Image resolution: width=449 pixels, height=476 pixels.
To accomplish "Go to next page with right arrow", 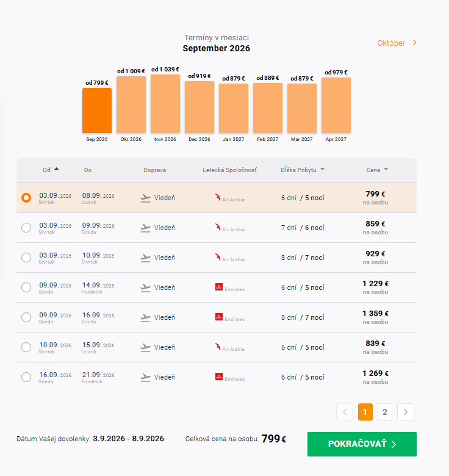I will 406,412.
